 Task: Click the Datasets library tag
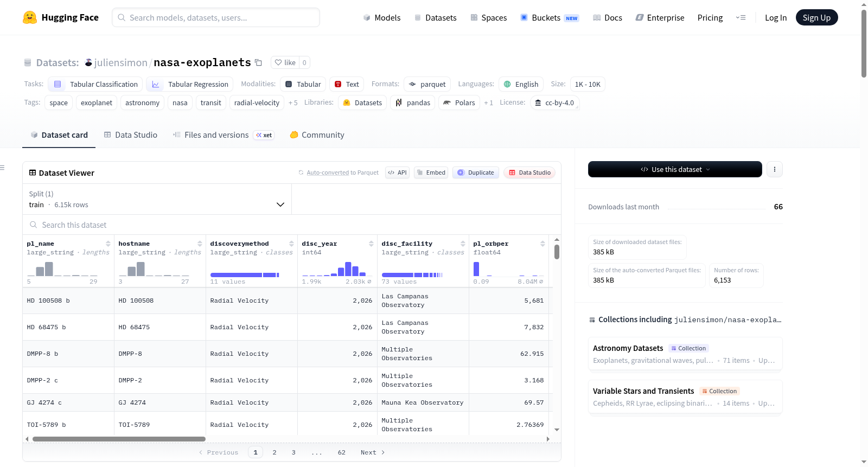(x=362, y=103)
